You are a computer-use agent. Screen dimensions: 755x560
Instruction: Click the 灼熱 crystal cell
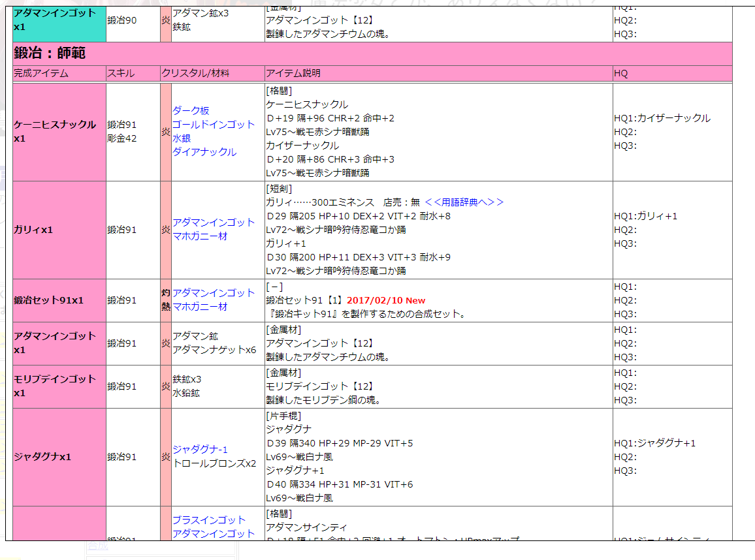[x=166, y=300]
